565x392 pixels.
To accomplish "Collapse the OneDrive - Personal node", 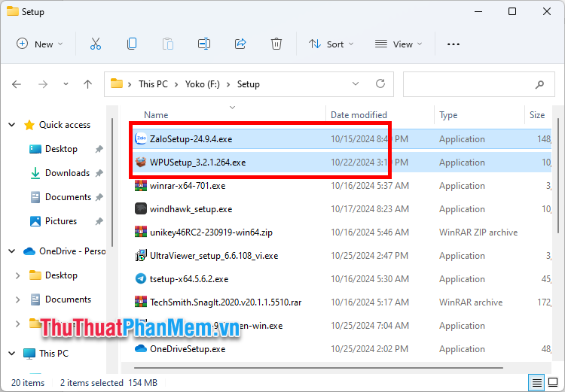I will tap(12, 251).
